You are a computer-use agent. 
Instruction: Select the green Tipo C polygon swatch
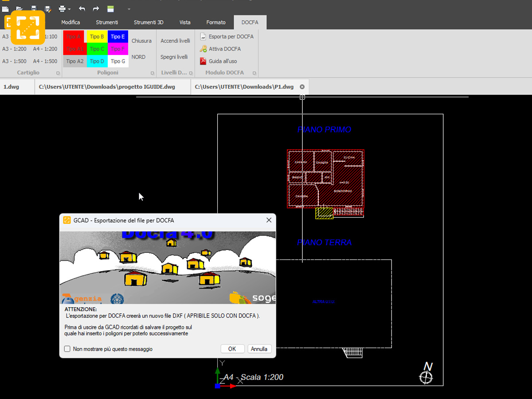point(97,49)
